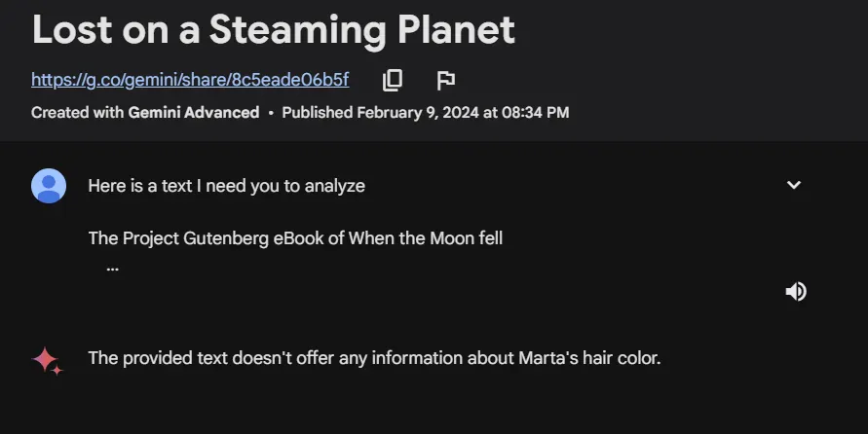Click the speaker icon to listen aloud
Image resolution: width=868 pixels, height=434 pixels.
pos(796,291)
